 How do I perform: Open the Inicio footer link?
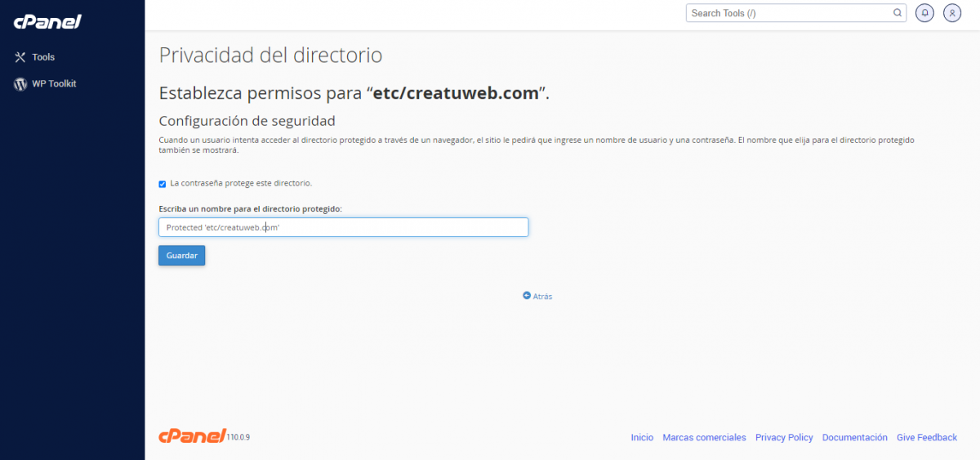642,438
